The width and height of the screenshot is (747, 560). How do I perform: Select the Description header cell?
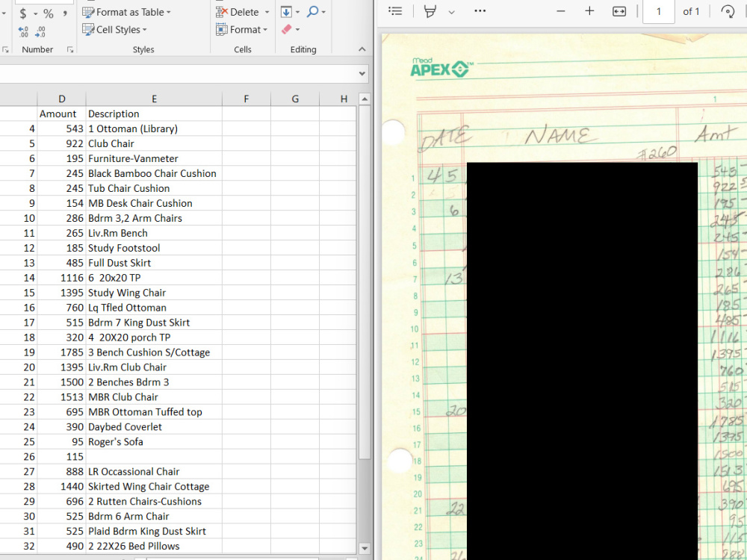[155, 113]
